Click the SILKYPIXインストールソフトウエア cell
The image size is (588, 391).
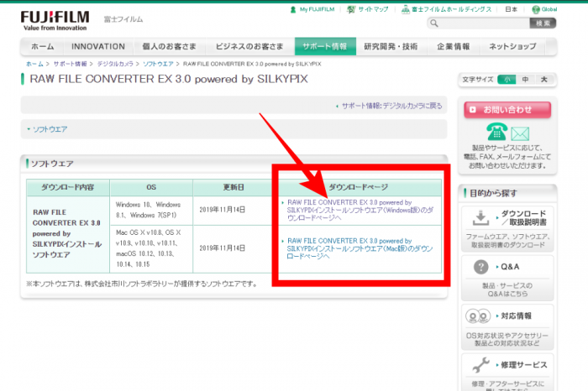pyautogui.click(x=67, y=233)
